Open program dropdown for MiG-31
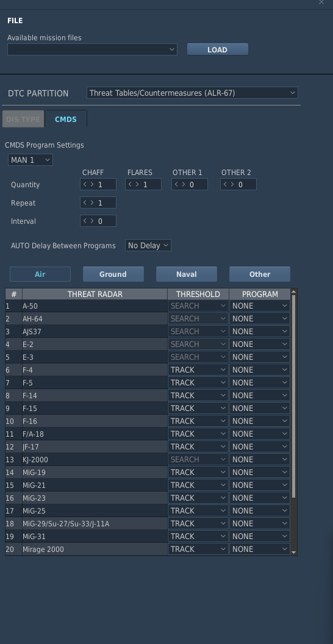Image resolution: width=333 pixels, height=644 pixels. coord(260,537)
